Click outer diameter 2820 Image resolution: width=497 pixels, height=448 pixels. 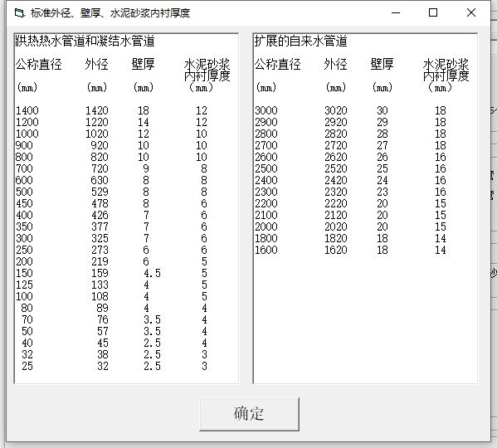(x=336, y=134)
